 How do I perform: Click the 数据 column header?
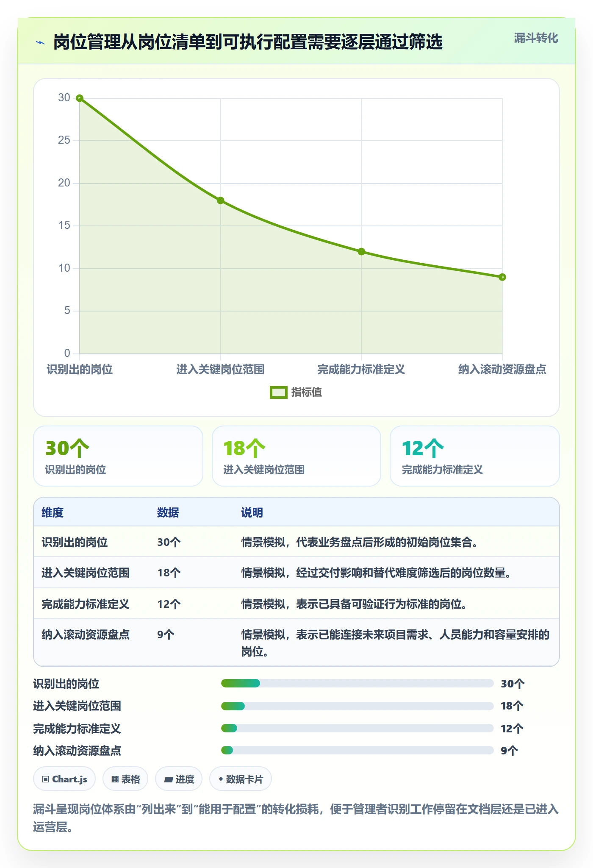tap(168, 512)
